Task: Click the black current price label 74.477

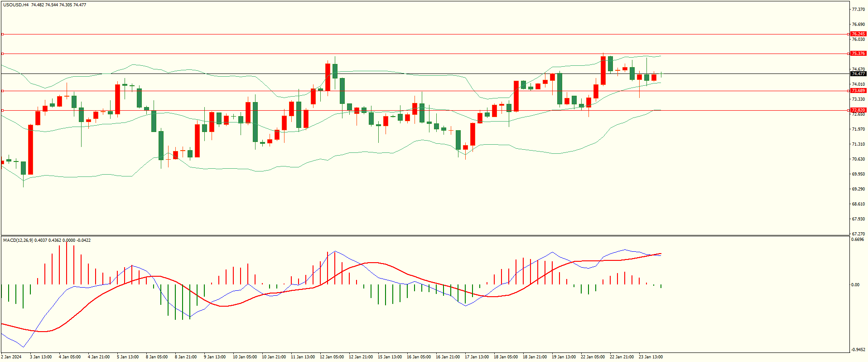Action: [858, 74]
